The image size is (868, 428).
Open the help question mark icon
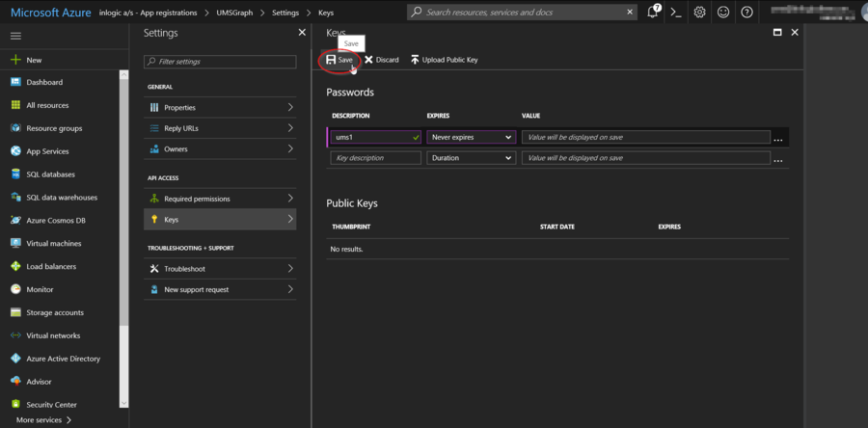[746, 13]
